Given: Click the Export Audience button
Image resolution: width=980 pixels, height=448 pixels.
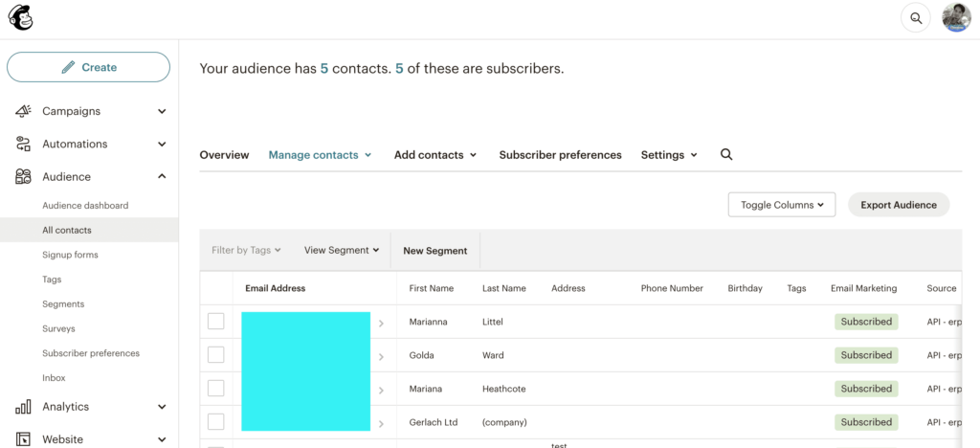Looking at the screenshot, I should 899,205.
